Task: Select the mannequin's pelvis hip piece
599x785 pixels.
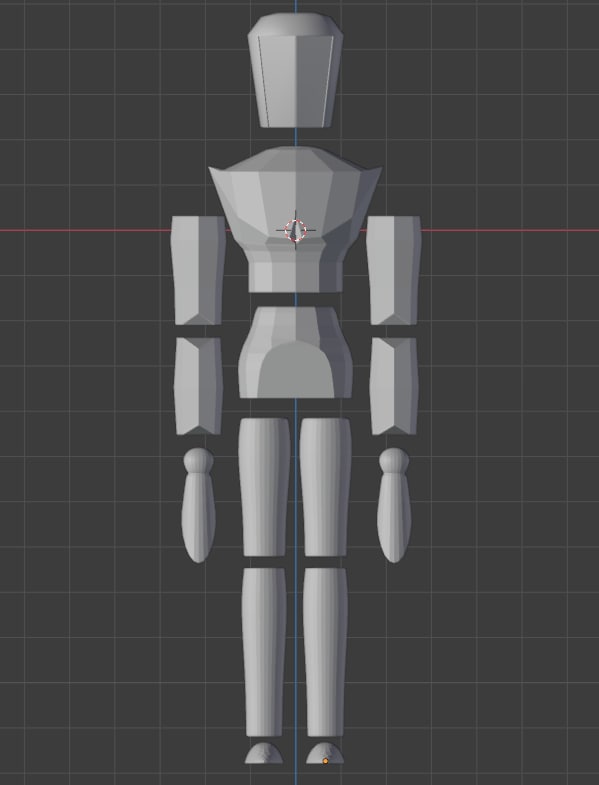Action: [295, 352]
